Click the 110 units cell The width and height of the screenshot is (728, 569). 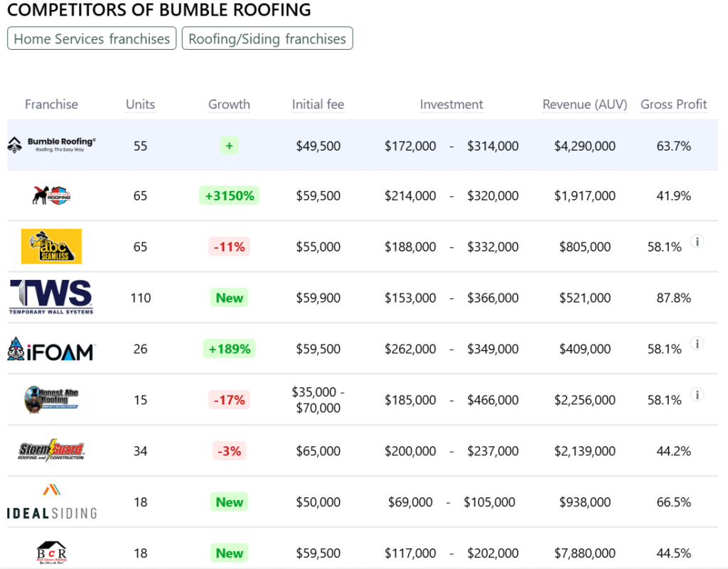click(140, 298)
